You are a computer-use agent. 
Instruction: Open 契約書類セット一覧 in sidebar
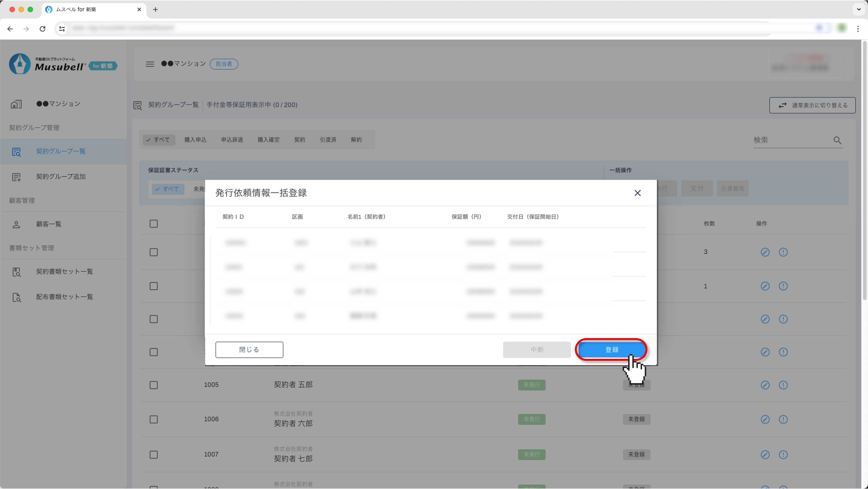pyautogui.click(x=64, y=272)
